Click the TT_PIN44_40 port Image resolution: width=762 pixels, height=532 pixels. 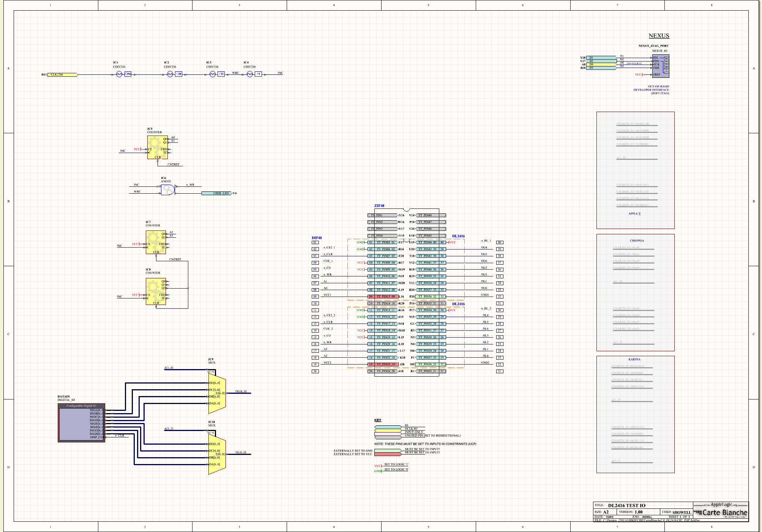[x=431, y=242]
